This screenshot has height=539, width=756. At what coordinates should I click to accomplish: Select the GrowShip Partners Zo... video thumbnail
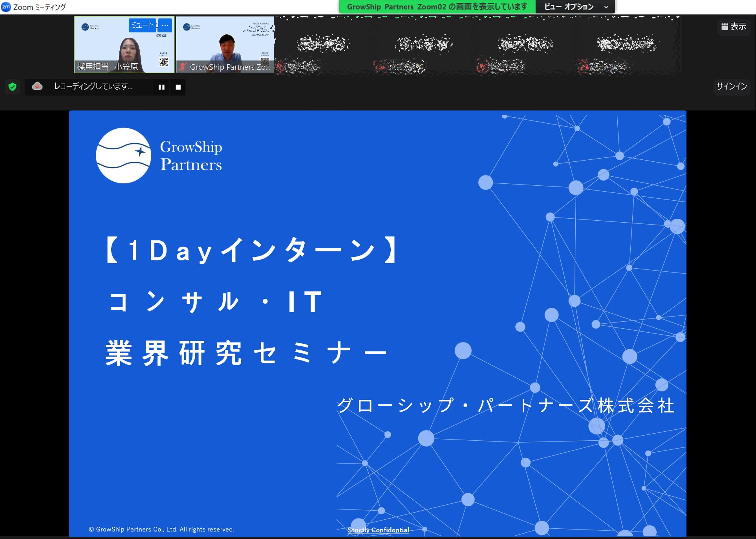coord(225,44)
